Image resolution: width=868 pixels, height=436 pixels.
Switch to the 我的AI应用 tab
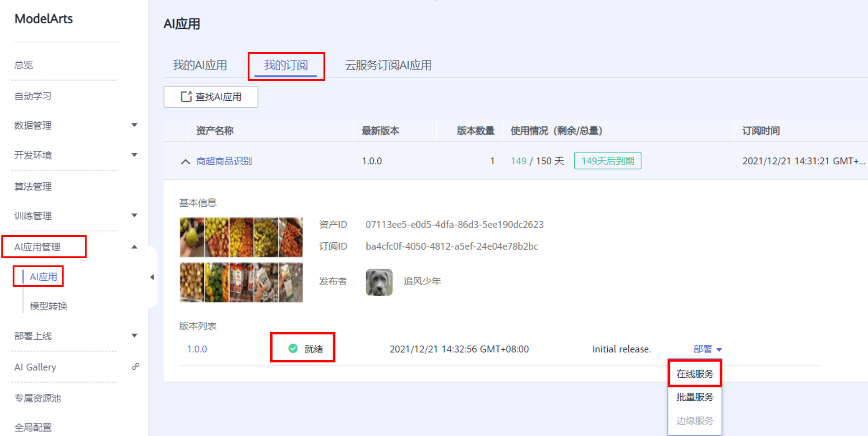point(200,65)
